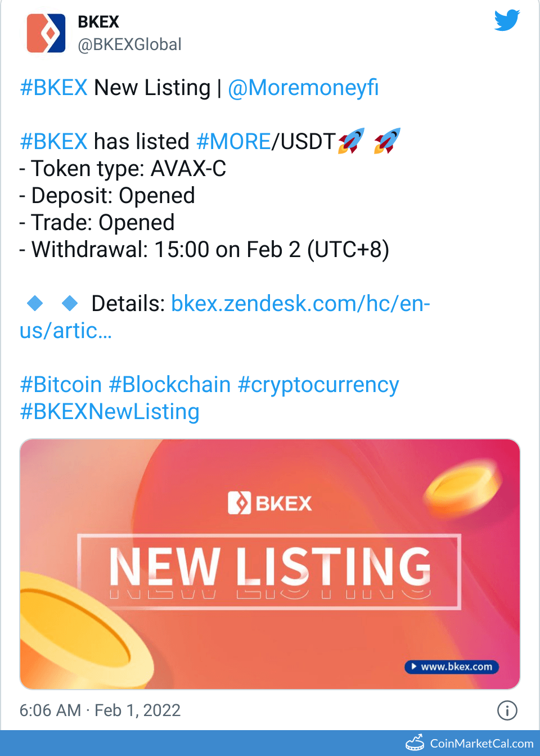The width and height of the screenshot is (540, 756).
Task: Click the second rocket emoji
Action: coord(387,141)
